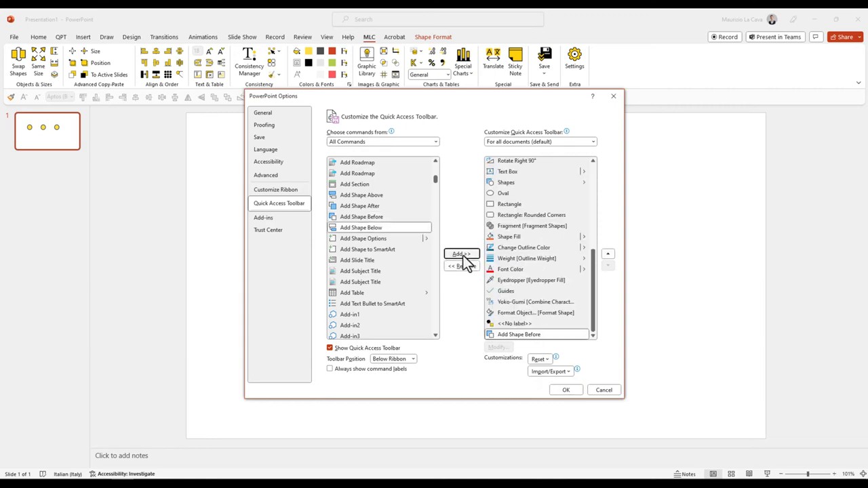Open the Graphic Library
Screen dimensions: 868x488
(366, 61)
